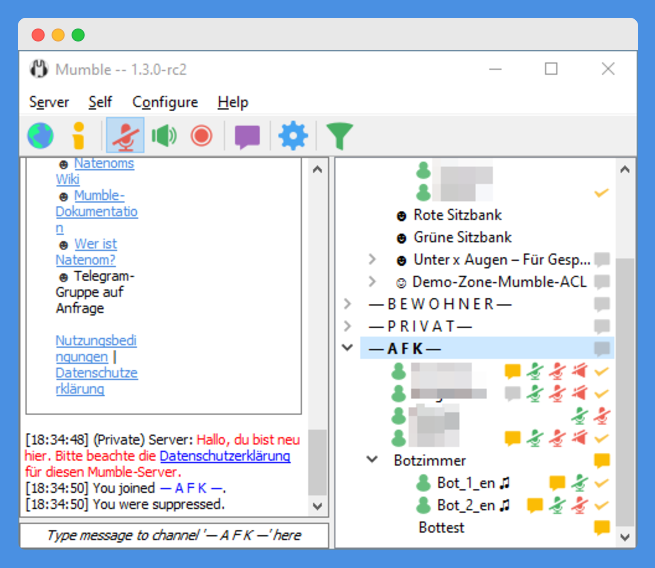Click the yellow comment icon on Bottest
The width and height of the screenshot is (655, 568).
(602, 528)
